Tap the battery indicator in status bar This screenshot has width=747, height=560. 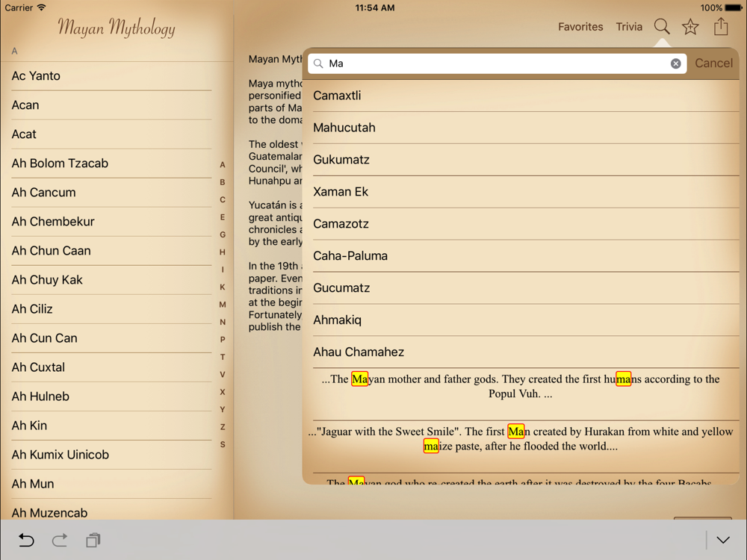(x=734, y=7)
